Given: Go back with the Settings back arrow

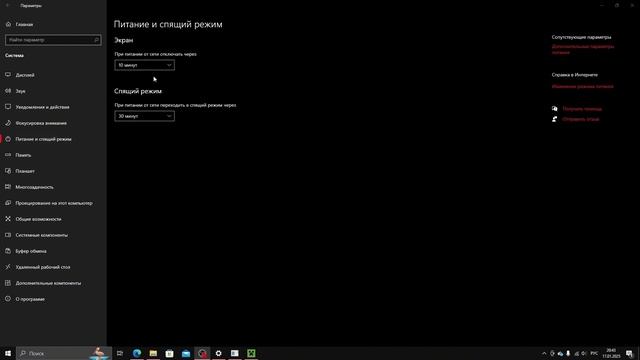Looking at the screenshot, I should coord(7,6).
